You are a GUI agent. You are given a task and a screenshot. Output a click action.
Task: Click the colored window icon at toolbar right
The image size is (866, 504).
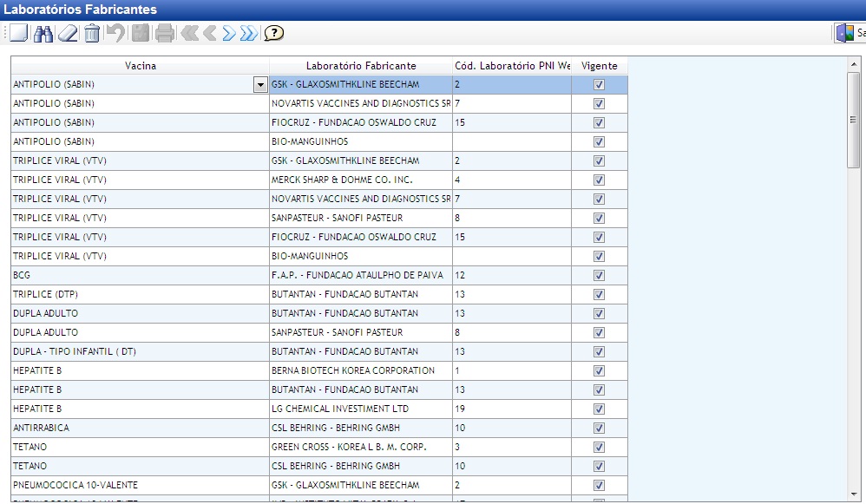845,33
